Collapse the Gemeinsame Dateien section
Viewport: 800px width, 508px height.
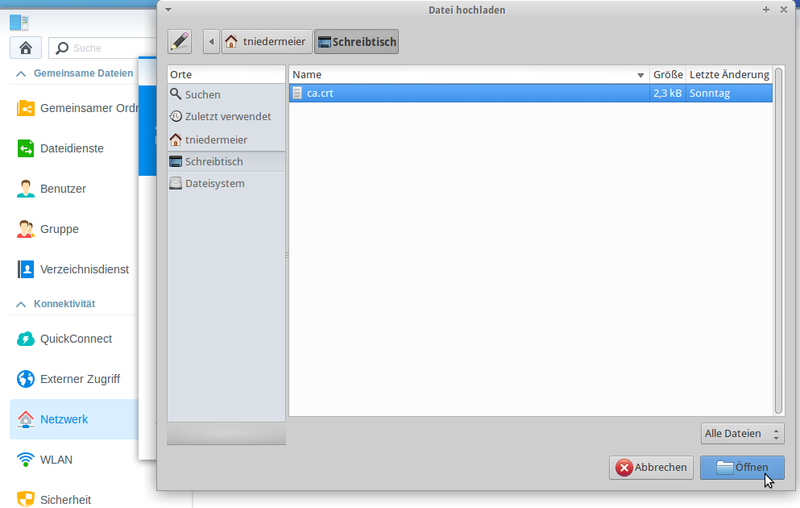(21, 74)
